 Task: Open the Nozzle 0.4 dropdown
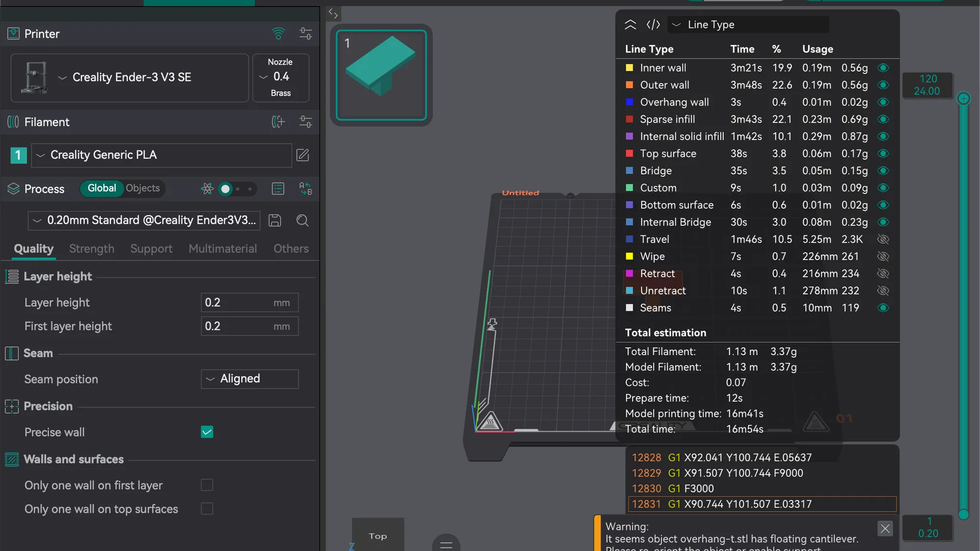(x=281, y=77)
